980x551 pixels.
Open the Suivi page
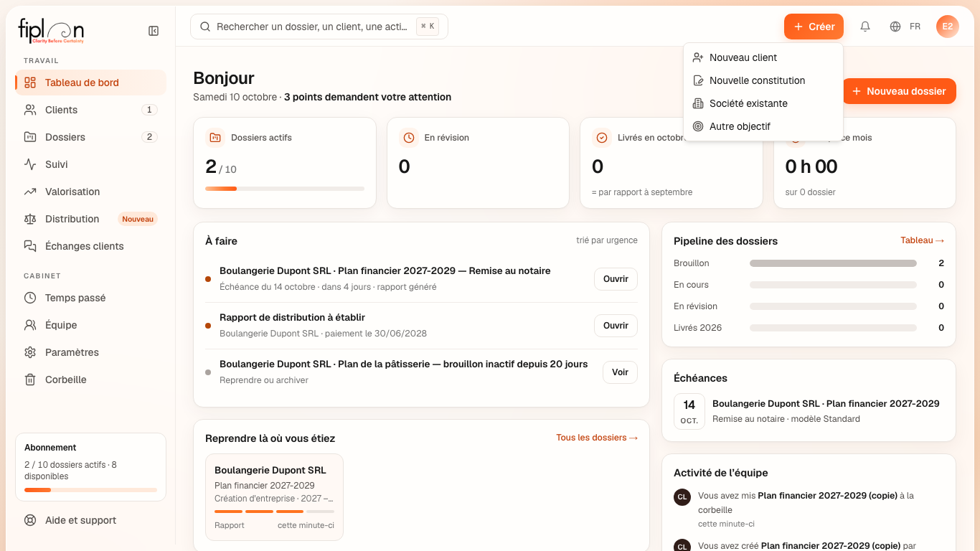click(90, 164)
